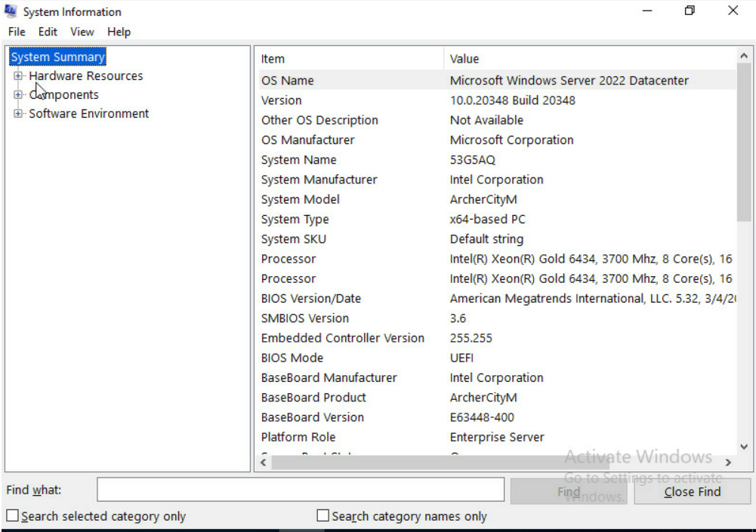Close the System Information window

733,11
